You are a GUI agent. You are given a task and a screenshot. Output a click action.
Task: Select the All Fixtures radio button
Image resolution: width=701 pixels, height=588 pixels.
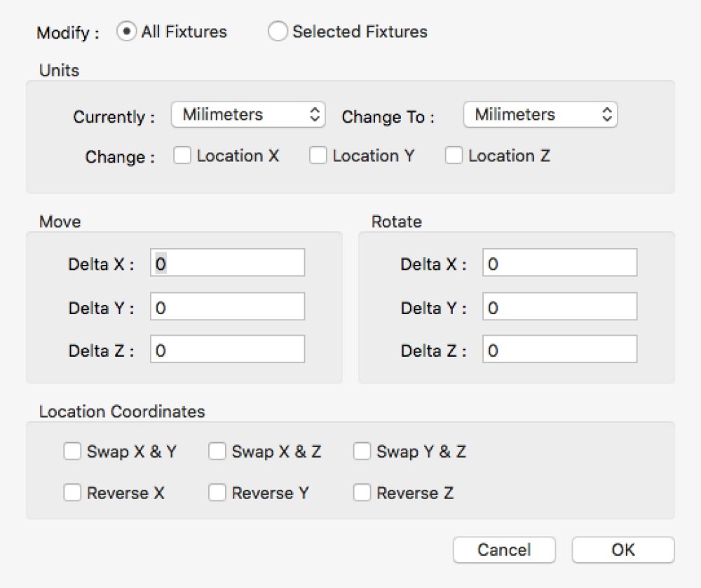(x=127, y=32)
